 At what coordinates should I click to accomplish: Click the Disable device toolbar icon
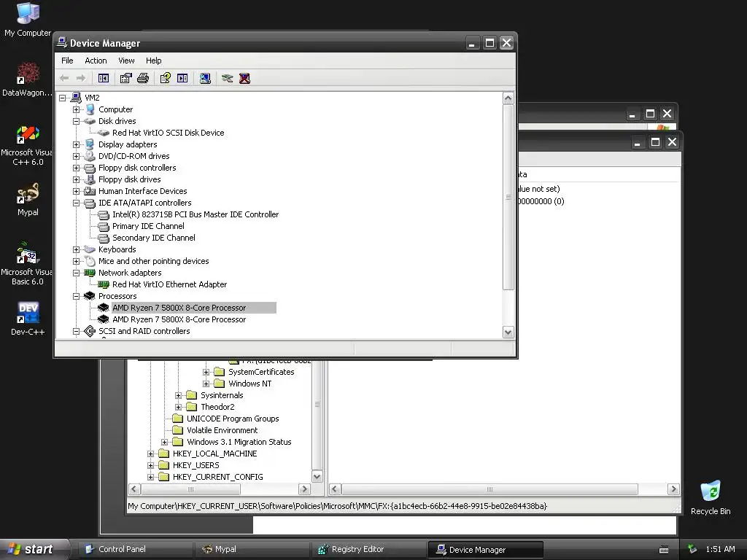click(228, 78)
